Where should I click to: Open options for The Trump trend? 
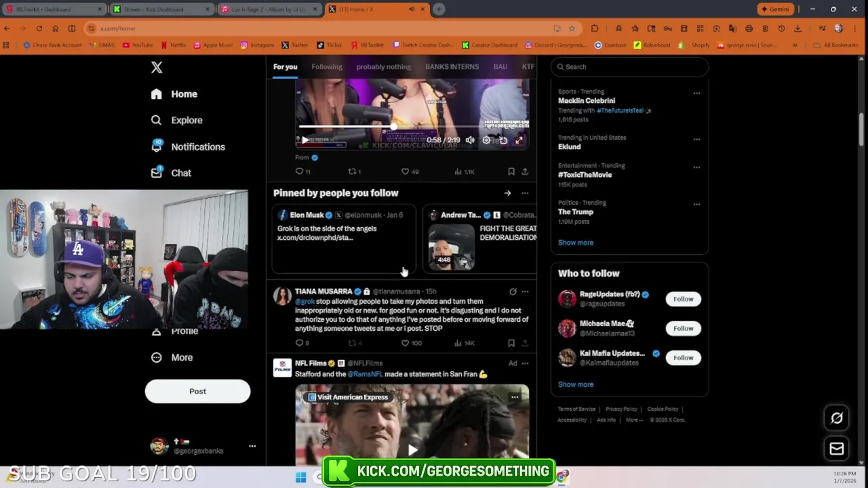[696, 204]
